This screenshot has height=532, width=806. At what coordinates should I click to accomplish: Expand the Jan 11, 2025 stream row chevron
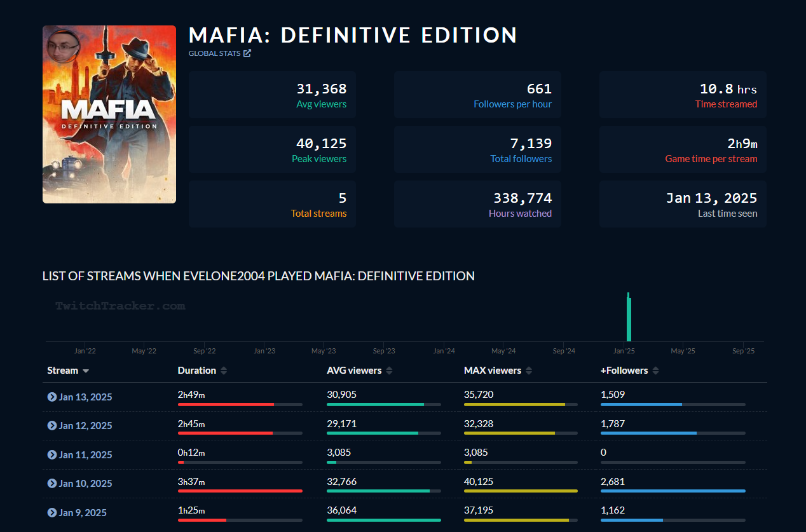tap(52, 454)
